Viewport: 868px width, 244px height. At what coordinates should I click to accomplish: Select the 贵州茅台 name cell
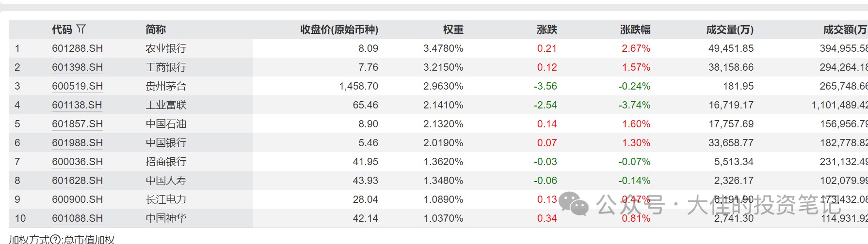[166, 86]
